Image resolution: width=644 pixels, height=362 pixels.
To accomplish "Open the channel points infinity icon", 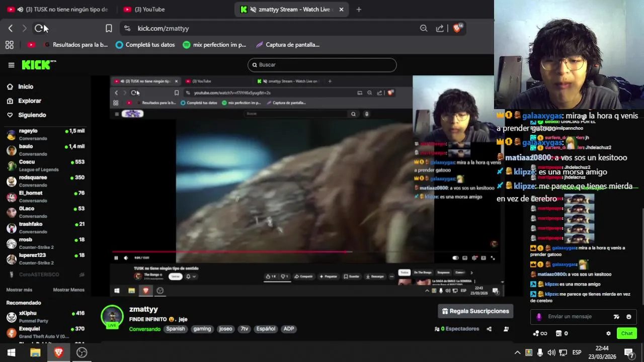I will click(x=540, y=333).
